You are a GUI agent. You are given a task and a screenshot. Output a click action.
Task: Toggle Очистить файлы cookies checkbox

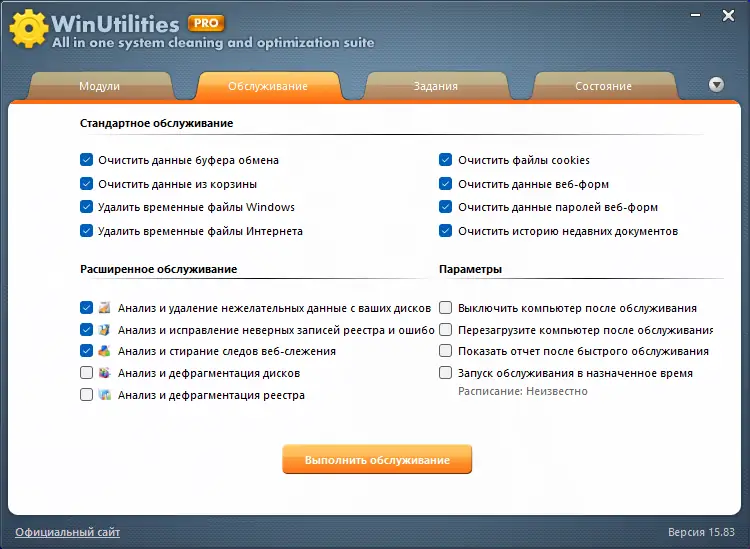[445, 160]
